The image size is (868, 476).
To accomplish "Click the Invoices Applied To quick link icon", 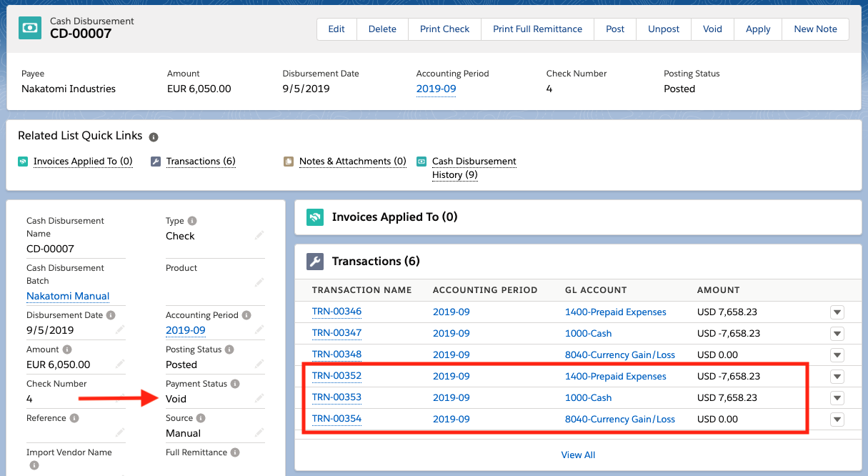I will click(23, 162).
